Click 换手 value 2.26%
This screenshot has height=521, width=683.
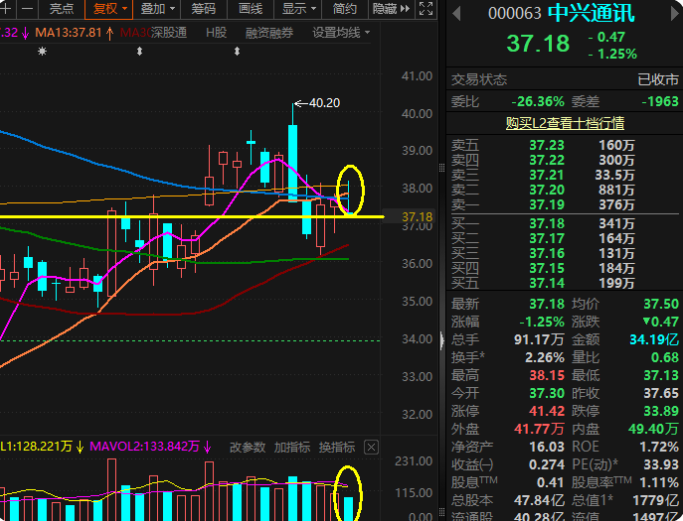(544, 358)
